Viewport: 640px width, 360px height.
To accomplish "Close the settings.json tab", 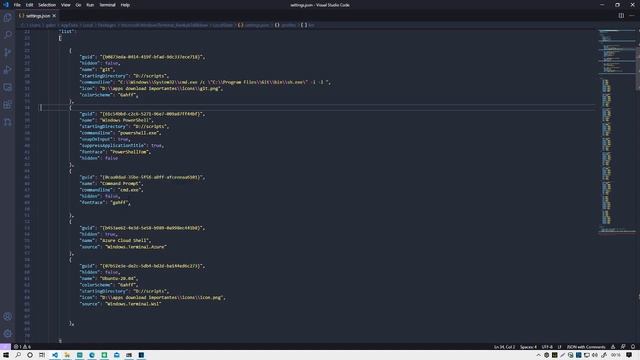I will pyautogui.click(x=54, y=16).
